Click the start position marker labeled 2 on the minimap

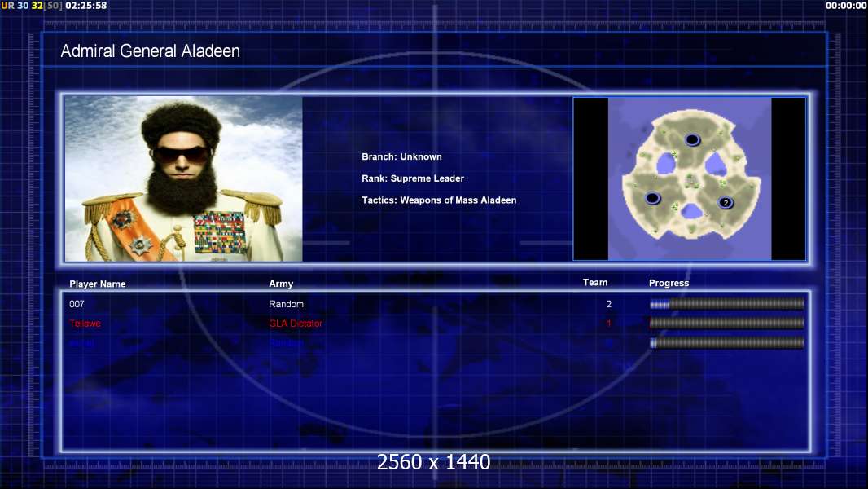726,203
